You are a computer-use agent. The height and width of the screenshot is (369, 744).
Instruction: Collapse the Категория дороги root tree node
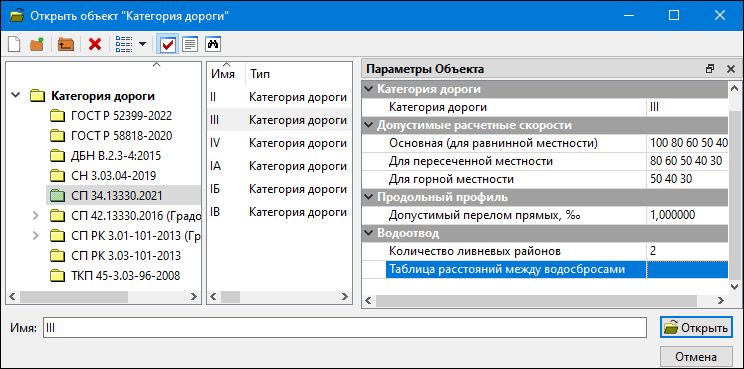click(x=16, y=95)
